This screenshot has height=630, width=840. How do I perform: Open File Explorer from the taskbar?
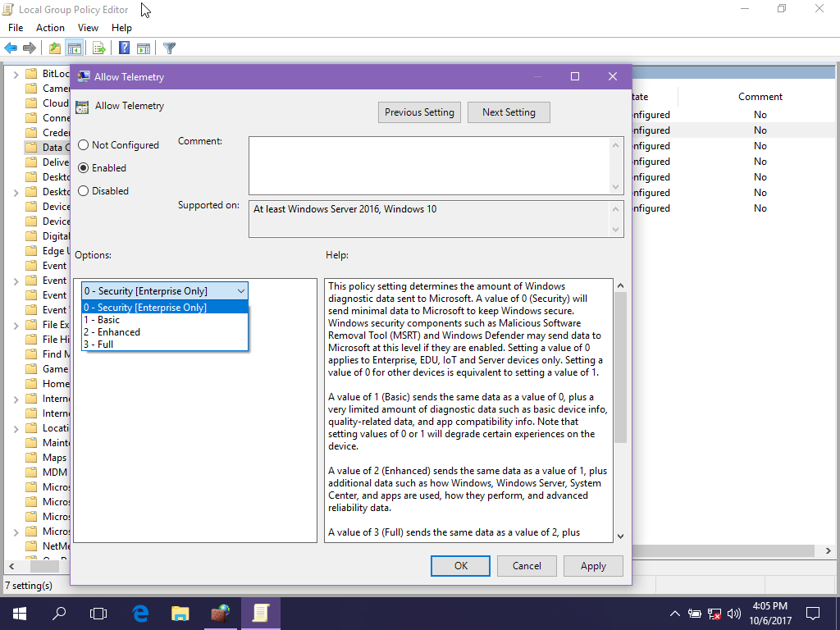tap(180, 614)
